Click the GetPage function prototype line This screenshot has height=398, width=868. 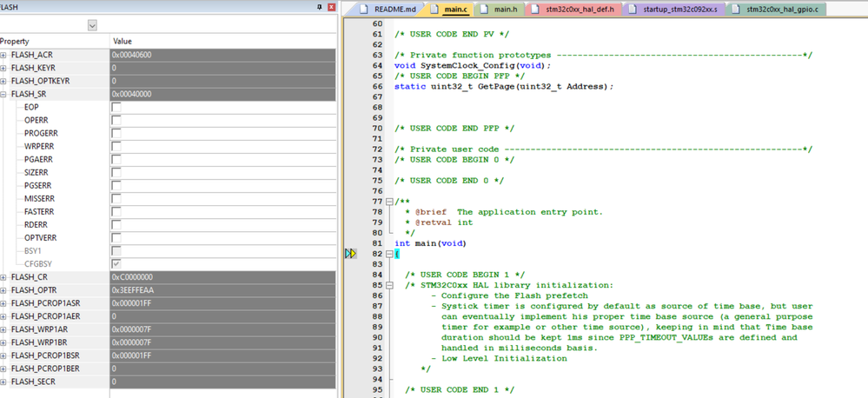point(504,87)
